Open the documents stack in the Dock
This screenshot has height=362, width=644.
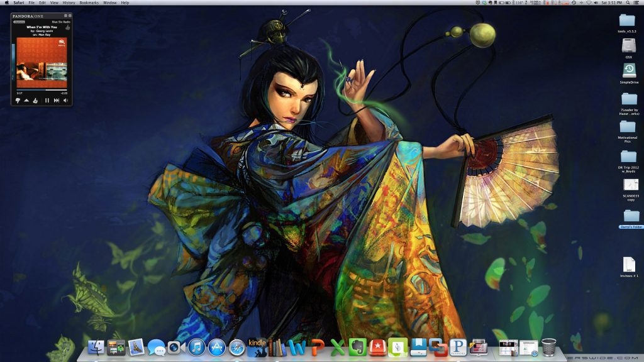pos(528,348)
